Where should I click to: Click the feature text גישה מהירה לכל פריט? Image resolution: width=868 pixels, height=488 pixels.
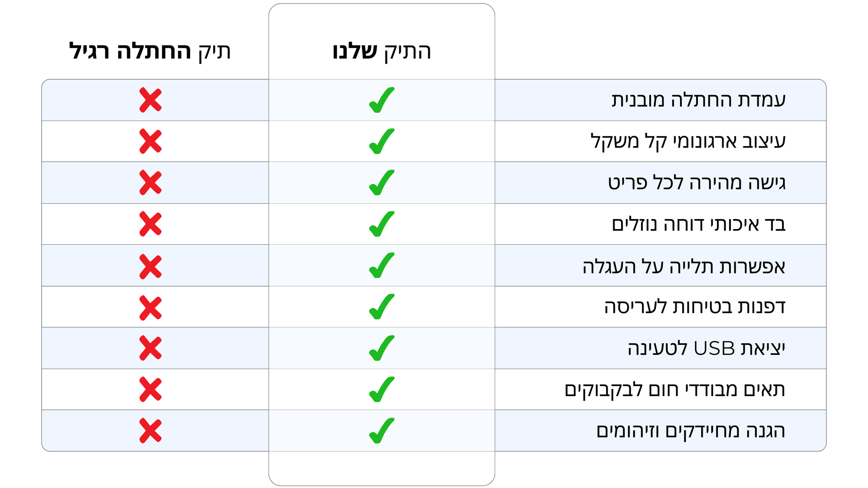[x=697, y=183]
